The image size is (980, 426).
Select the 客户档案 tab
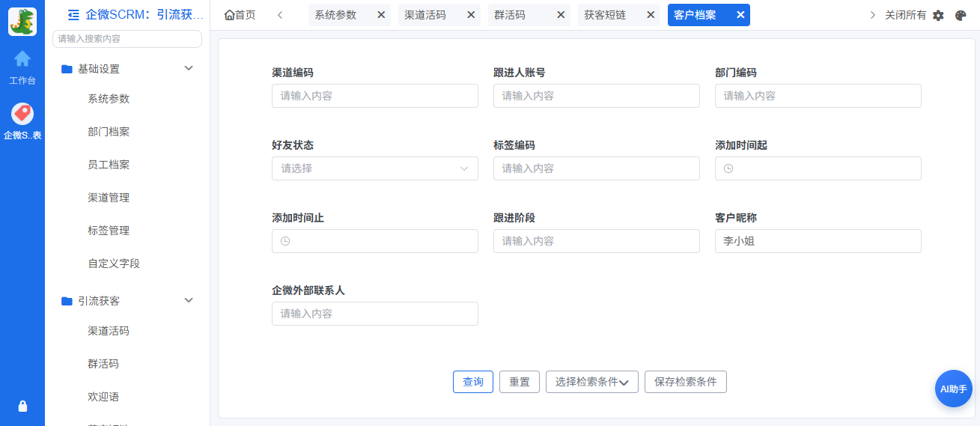tap(695, 15)
